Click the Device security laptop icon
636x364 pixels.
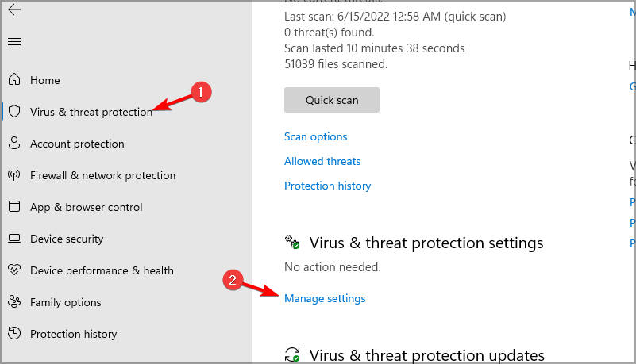pos(14,239)
